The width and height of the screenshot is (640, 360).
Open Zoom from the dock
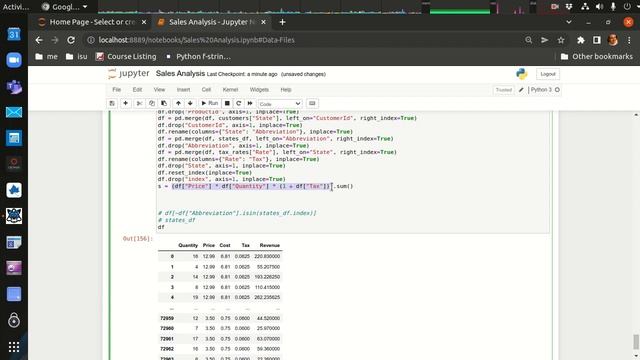[x=14, y=60]
